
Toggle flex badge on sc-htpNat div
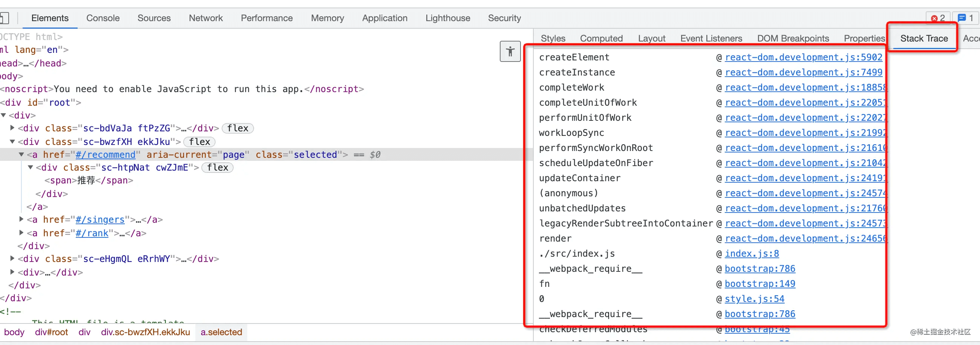(217, 168)
